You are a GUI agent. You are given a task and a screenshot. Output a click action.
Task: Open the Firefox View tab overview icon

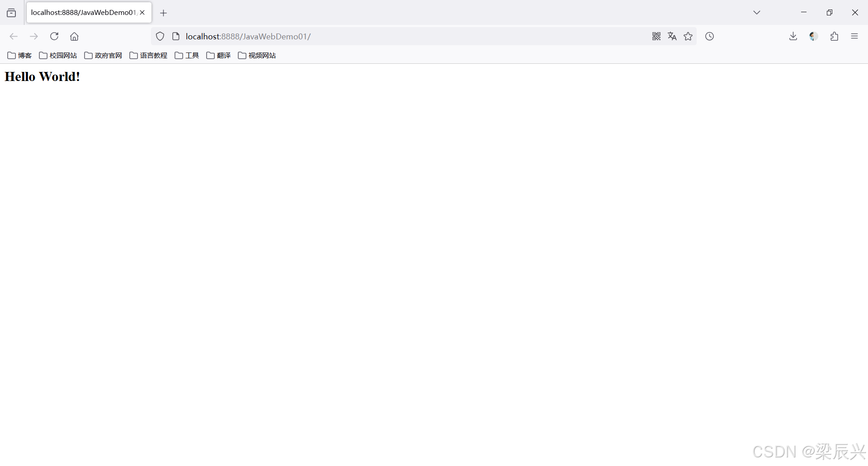pyautogui.click(x=11, y=13)
